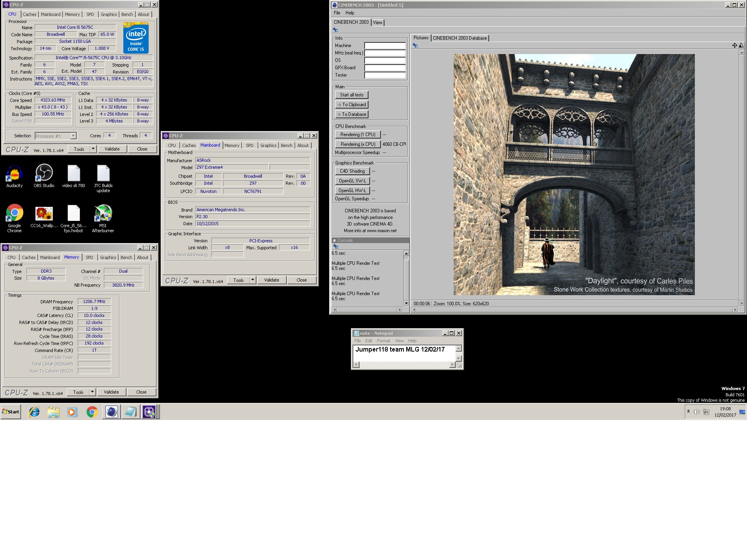747x560 pixels.
Task: Switch to Notepad taskbar item
Action: [x=130, y=412]
